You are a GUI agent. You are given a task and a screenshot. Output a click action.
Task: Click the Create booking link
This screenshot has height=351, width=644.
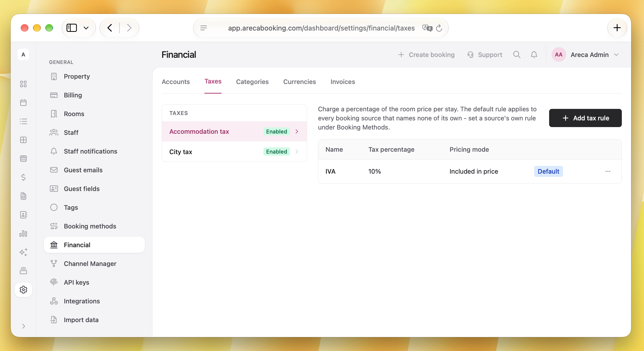(x=426, y=55)
